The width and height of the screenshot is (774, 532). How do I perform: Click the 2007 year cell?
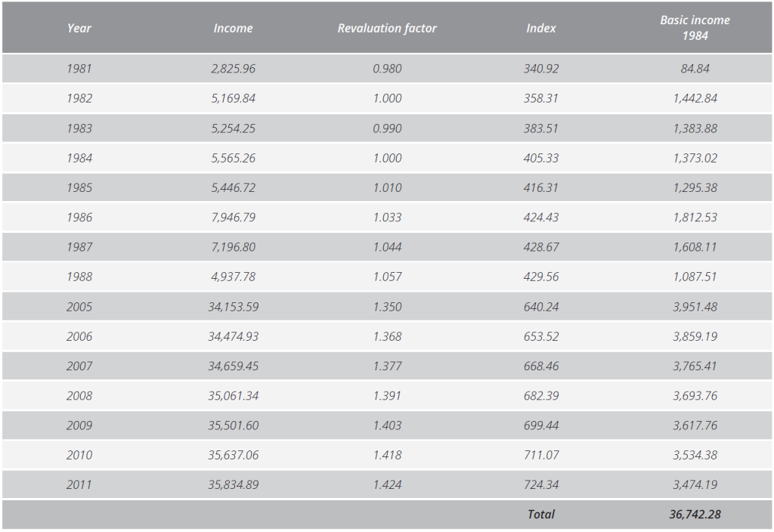coord(79,366)
